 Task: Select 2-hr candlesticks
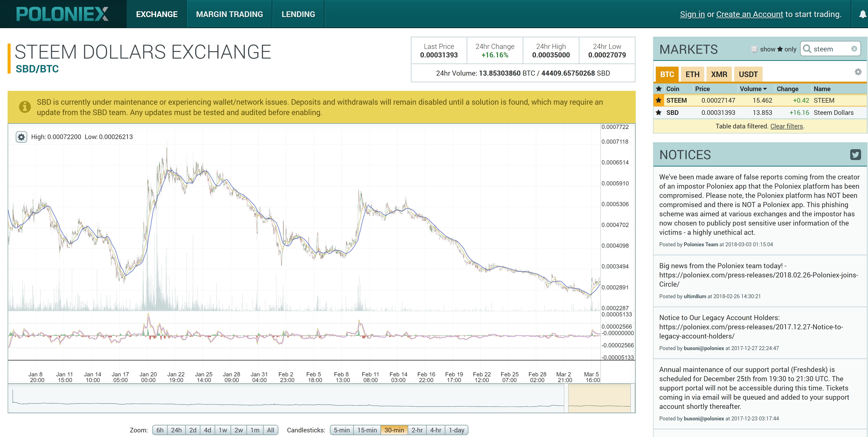click(x=417, y=430)
